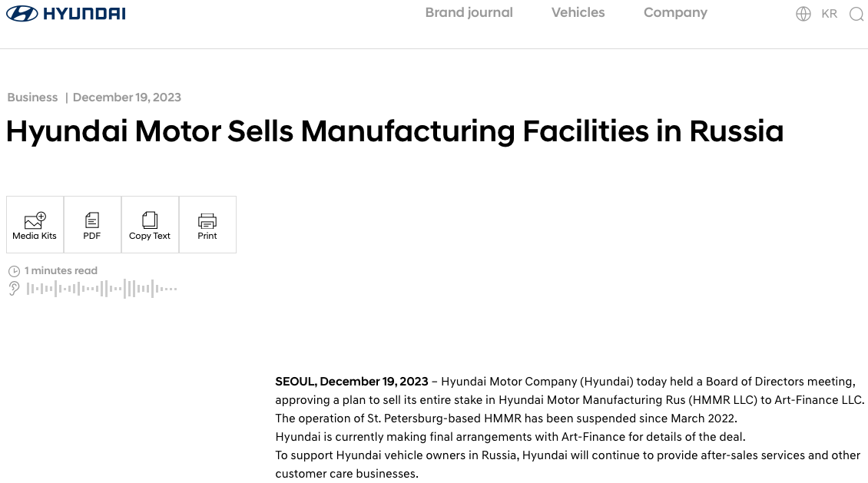Click the Business category link
868x483 pixels.
[32, 98]
